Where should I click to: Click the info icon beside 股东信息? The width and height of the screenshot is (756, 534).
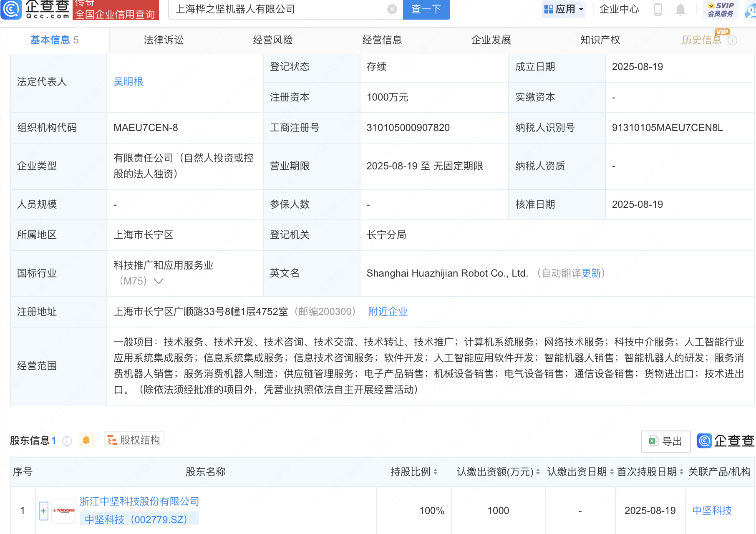[x=67, y=441]
